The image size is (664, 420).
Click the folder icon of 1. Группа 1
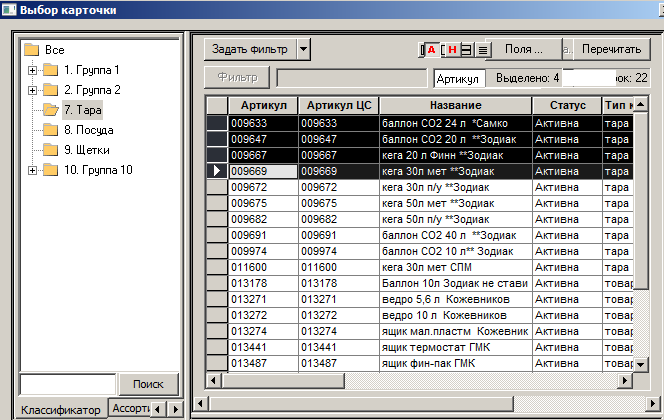pos(50,70)
